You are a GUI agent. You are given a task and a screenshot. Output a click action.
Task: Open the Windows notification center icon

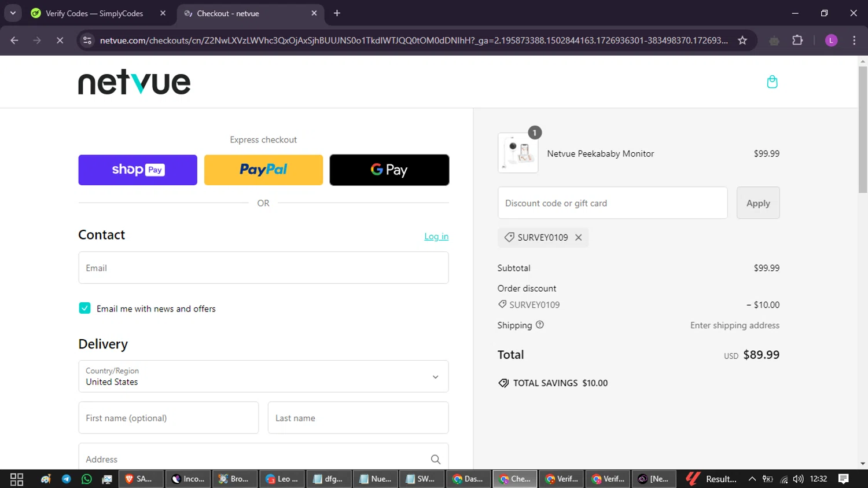click(843, 479)
